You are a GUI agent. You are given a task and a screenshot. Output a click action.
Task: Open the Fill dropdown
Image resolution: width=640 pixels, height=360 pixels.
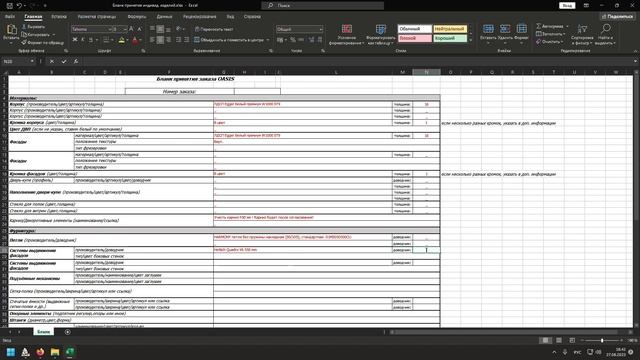[x=550, y=34]
